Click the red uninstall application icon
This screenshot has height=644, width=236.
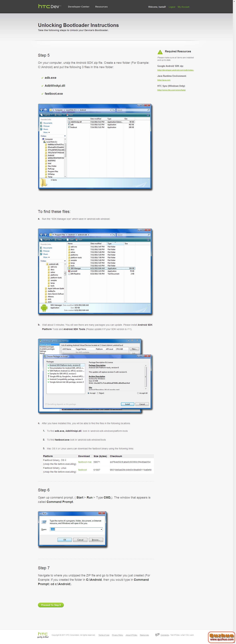point(69,271)
